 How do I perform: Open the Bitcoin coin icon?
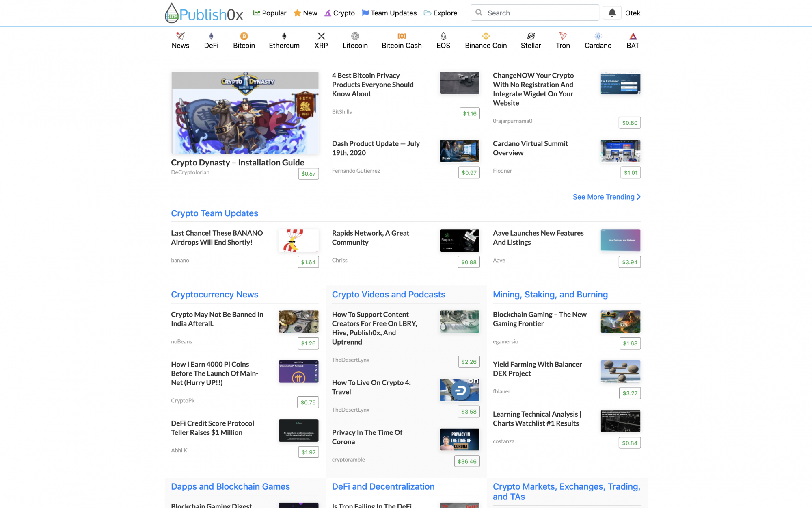point(244,36)
